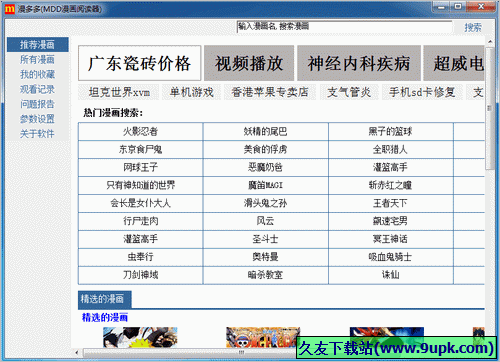Image resolution: width=500 pixels, height=362 pixels.
Task: Open 观看记录 sidebar entry
Action: pos(37,89)
